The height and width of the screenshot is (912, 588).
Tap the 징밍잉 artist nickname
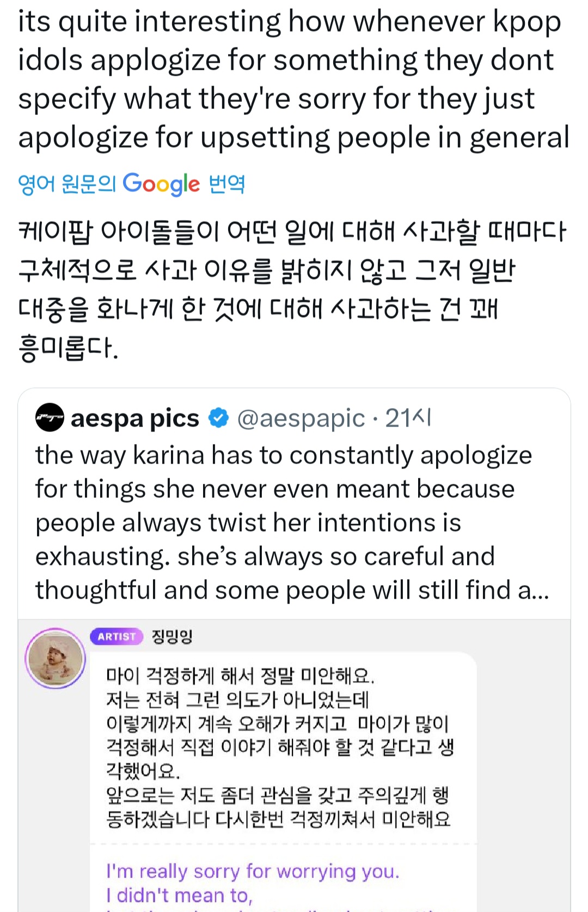[x=172, y=636]
